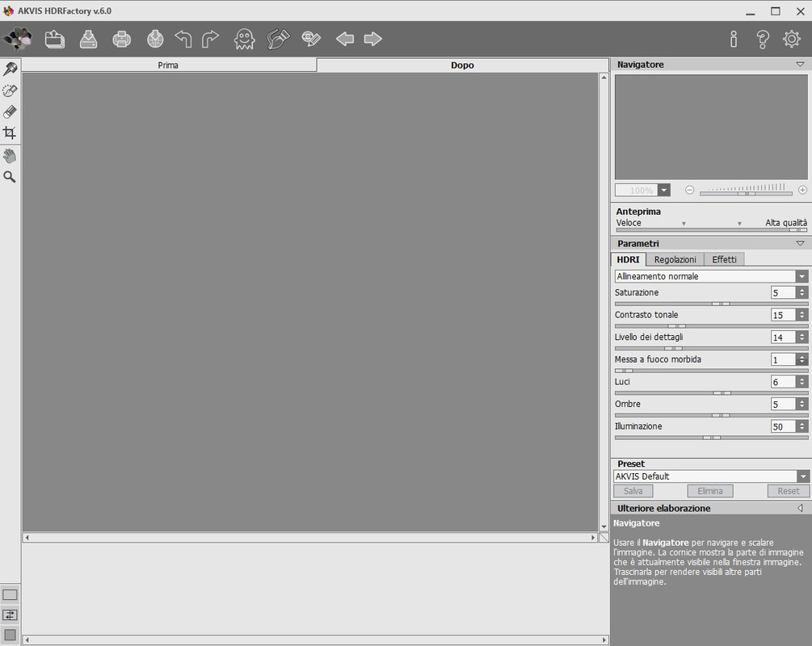Click the Illuminazione slider track
This screenshot has height=646, width=812.
coord(711,438)
